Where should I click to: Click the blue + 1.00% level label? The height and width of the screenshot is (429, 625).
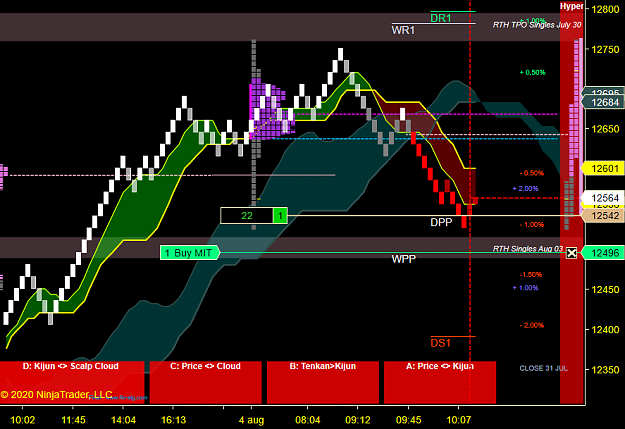(525, 288)
